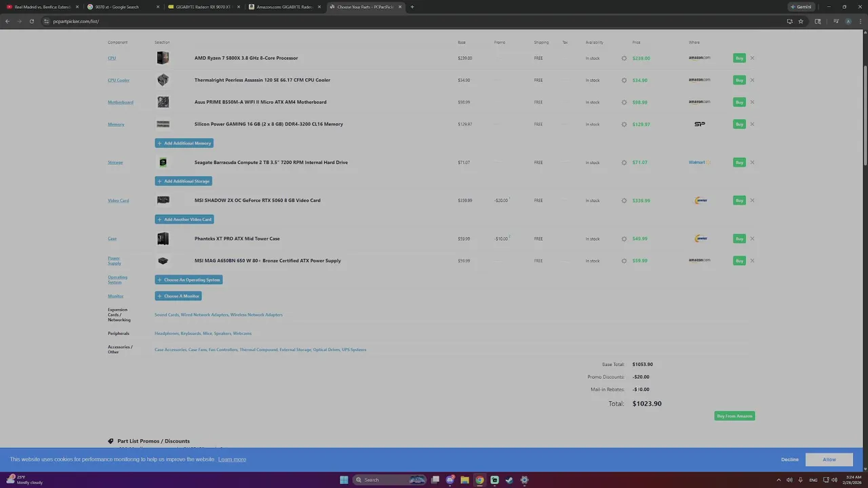Screen dimensions: 868x488
Task: Buy the Seagate Barracuda hard drive
Action: click(x=739, y=163)
